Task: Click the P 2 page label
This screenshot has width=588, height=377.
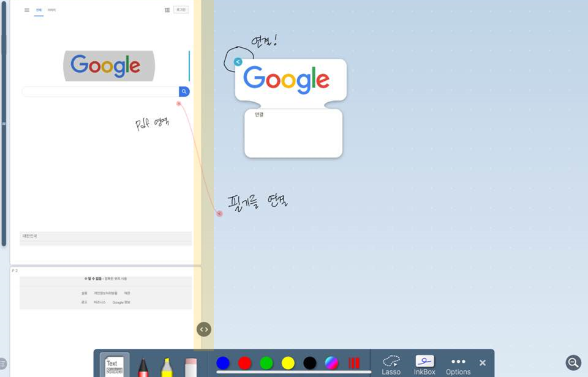Action: 15,271
